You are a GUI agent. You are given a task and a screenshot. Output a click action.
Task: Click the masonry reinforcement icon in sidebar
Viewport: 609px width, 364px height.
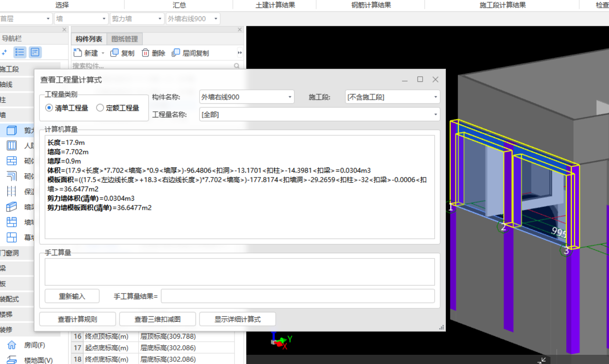(x=12, y=176)
